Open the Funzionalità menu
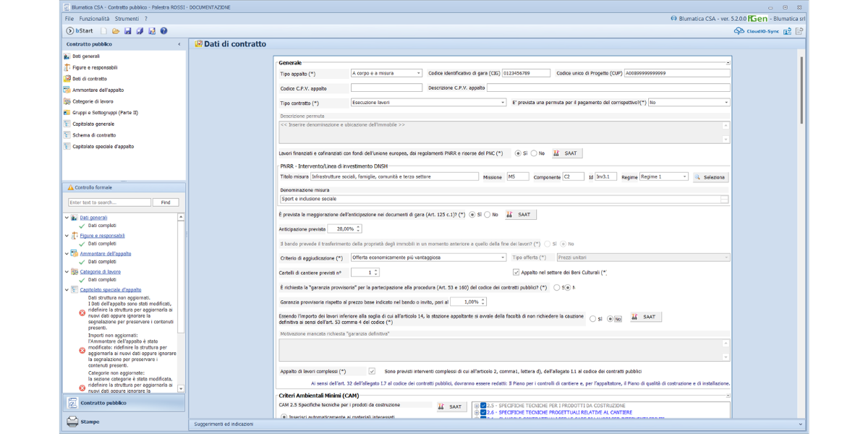The image size is (868, 434). (x=94, y=19)
